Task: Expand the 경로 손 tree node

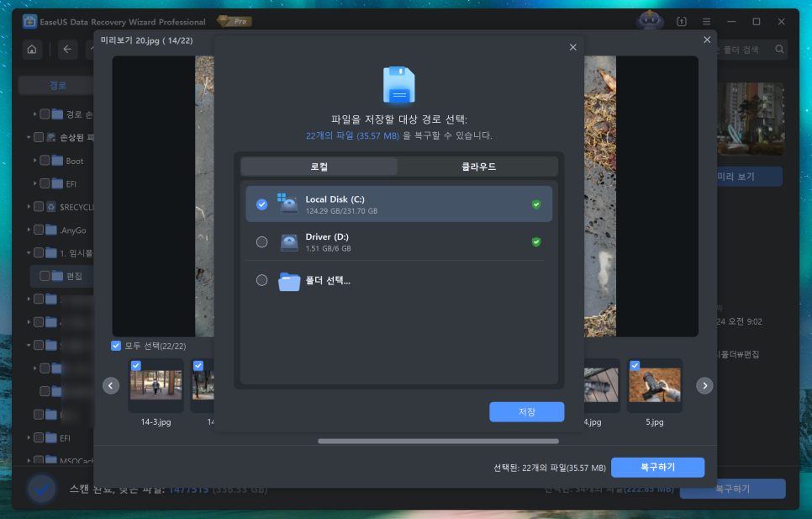Action: click(34, 114)
